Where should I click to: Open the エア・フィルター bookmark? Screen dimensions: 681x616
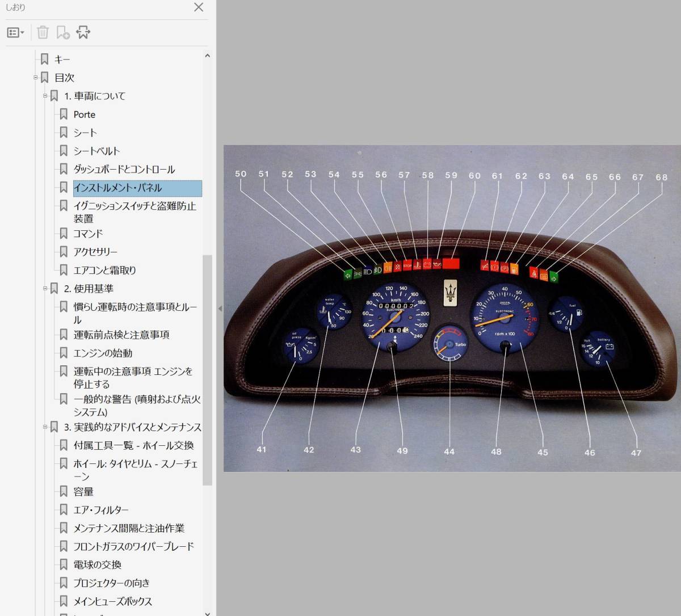pyautogui.click(x=101, y=510)
